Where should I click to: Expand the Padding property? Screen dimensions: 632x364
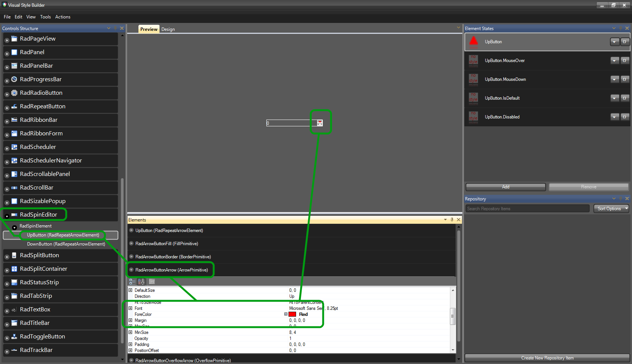point(131,344)
